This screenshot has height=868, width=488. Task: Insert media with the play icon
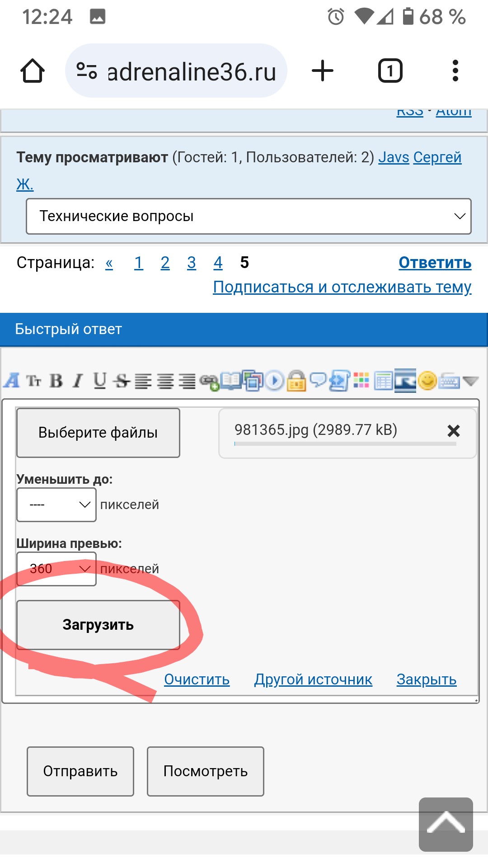(274, 381)
